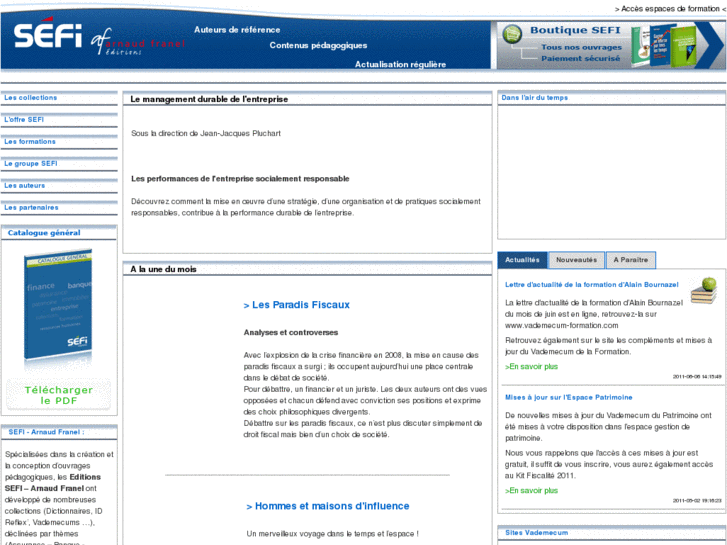Click the 2011-06-06 news timestamp
The width and height of the screenshot is (727, 545).
697,377
